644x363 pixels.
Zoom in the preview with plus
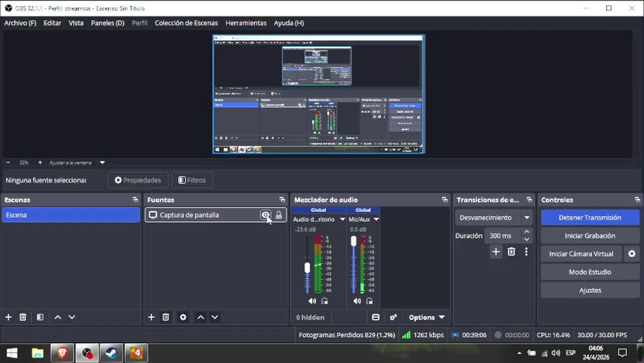tap(40, 163)
